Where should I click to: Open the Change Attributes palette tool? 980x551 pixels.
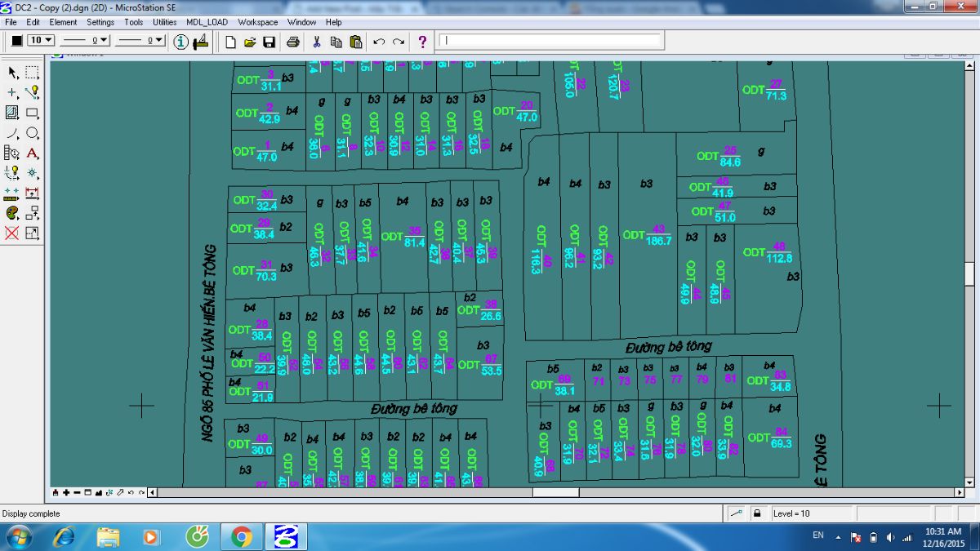pyautogui.click(x=12, y=213)
